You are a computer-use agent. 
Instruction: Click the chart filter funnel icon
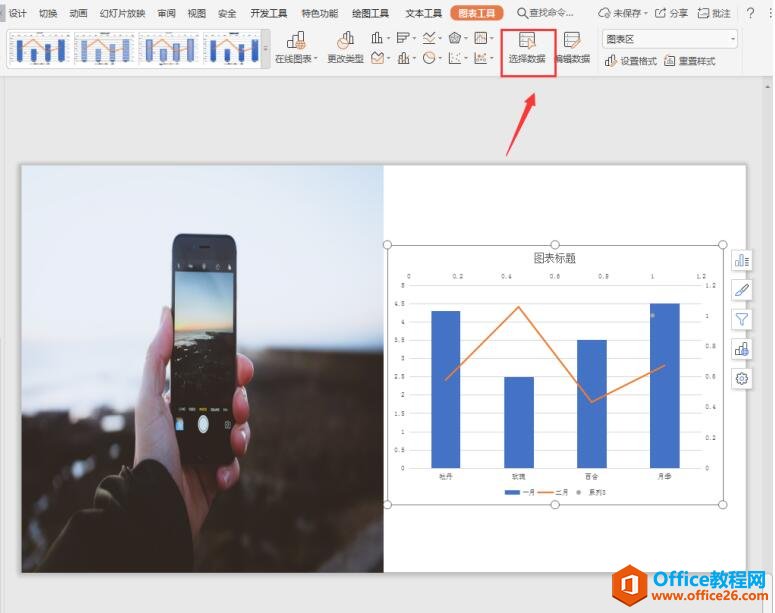(x=742, y=319)
